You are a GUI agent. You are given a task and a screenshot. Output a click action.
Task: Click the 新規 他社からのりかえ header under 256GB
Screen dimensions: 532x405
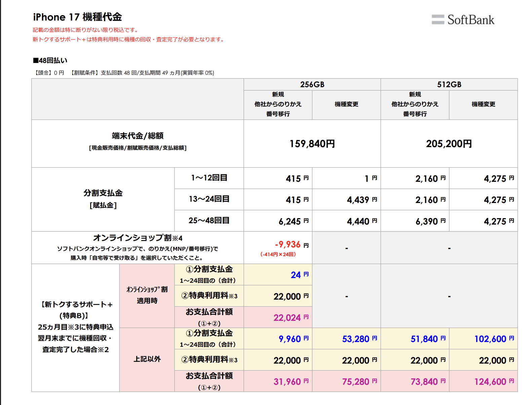pyautogui.click(x=278, y=104)
